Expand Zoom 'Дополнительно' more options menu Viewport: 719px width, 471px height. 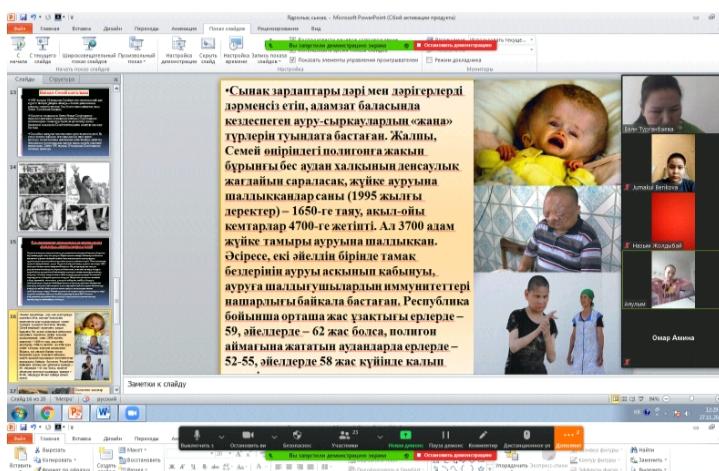pyautogui.click(x=572, y=437)
